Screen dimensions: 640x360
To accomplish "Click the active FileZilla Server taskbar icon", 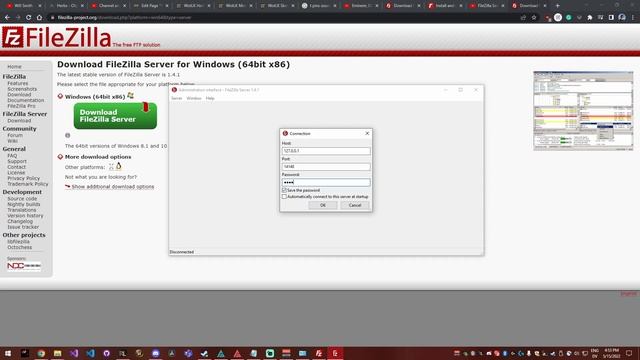I will click(x=335, y=353).
